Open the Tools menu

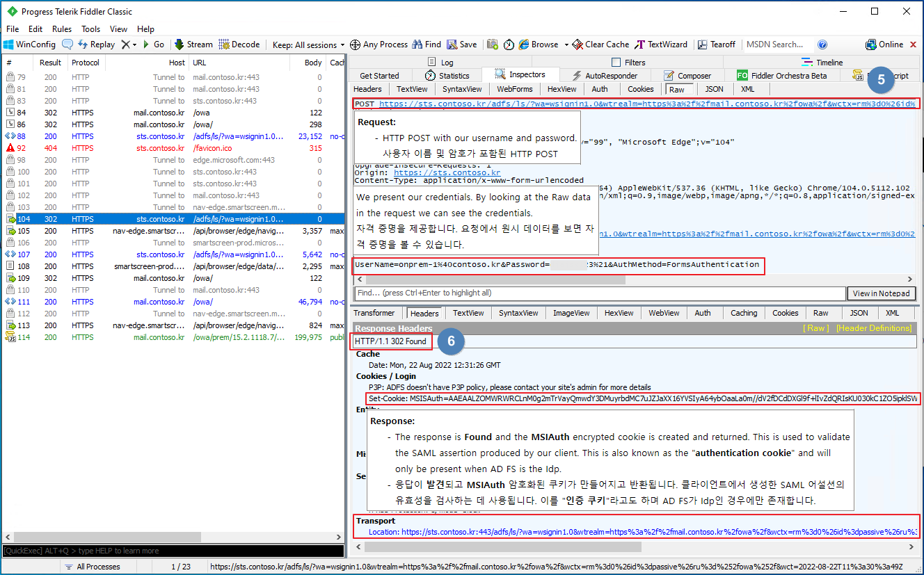click(91, 29)
